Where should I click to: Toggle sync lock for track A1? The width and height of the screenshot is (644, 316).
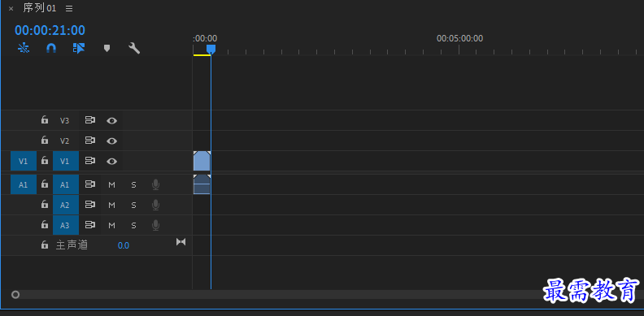point(90,184)
